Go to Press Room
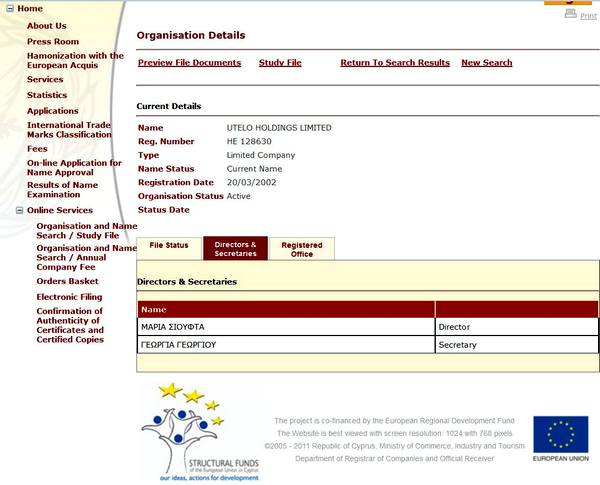This screenshot has height=485, width=600. tap(52, 41)
